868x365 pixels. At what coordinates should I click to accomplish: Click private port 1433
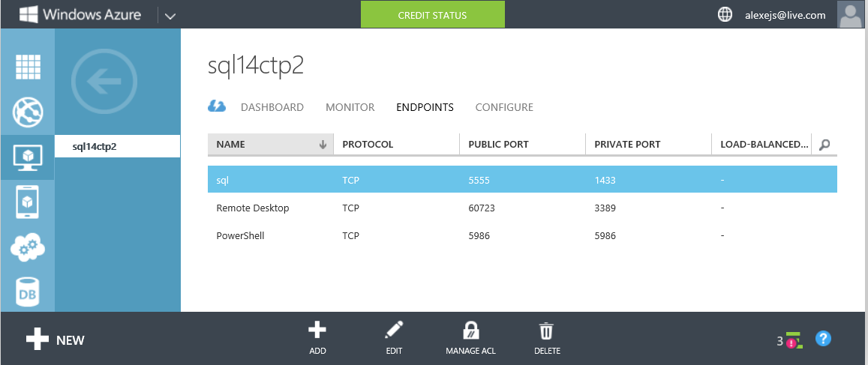click(605, 181)
